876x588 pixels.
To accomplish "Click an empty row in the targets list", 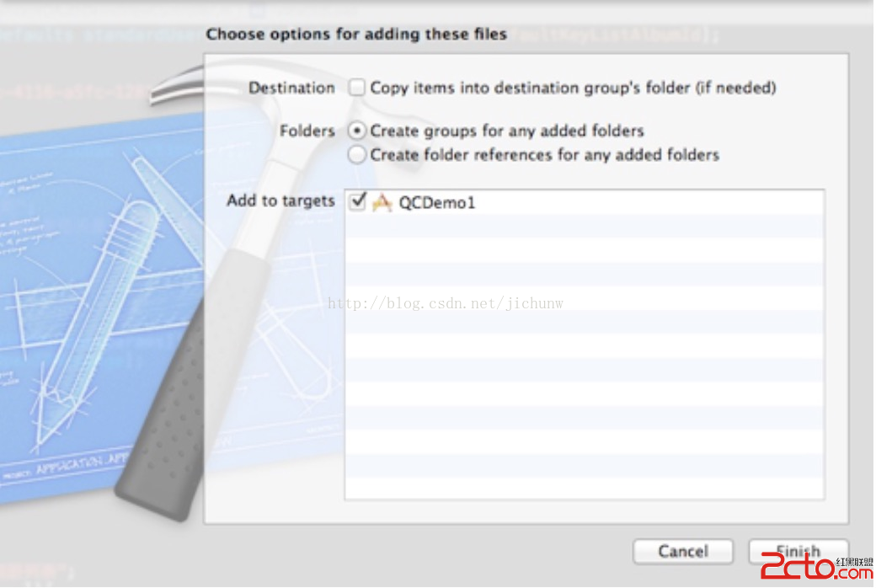I will pos(584,371).
